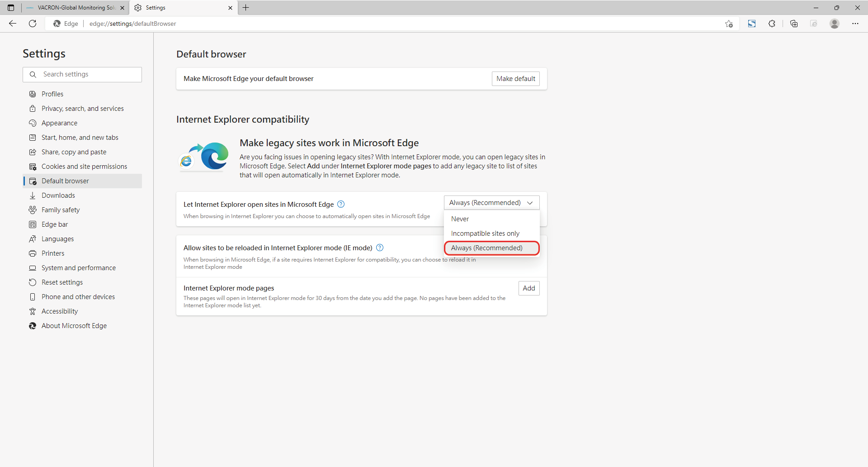Image resolution: width=868 pixels, height=467 pixels.
Task: Click the address bar URL
Action: (x=132, y=24)
